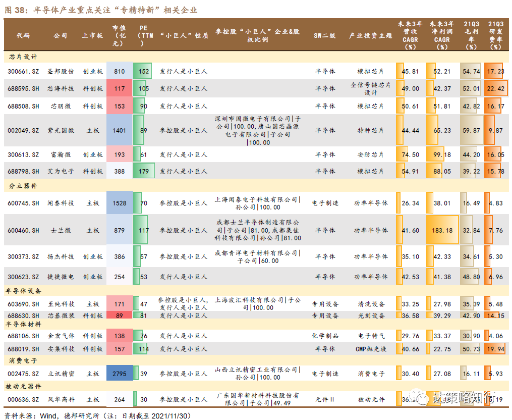Click profit CAGR value 183.18
Screen dimensions: 512x420
pos(442,230)
